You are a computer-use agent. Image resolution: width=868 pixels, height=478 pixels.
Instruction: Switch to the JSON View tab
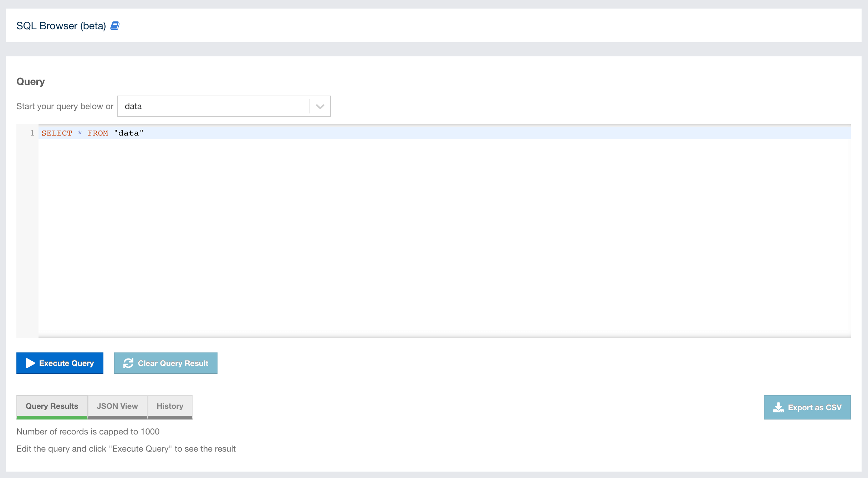coord(117,406)
